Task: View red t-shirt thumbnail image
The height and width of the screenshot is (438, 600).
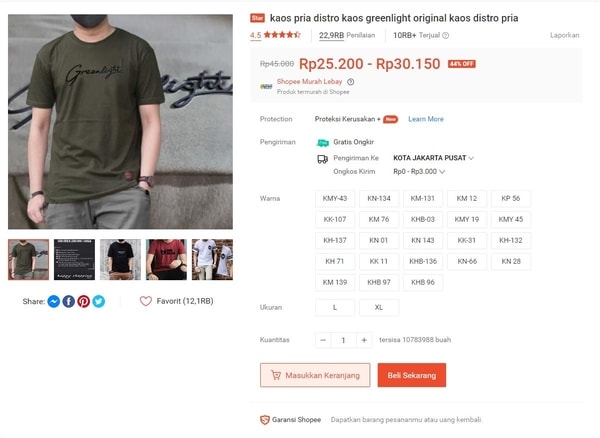Action: [166, 260]
